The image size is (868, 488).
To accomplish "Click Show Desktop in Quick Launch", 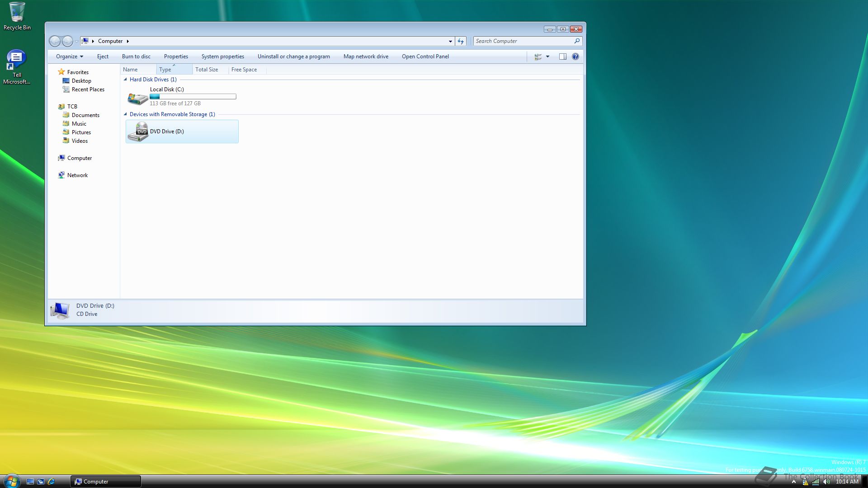I will [30, 482].
